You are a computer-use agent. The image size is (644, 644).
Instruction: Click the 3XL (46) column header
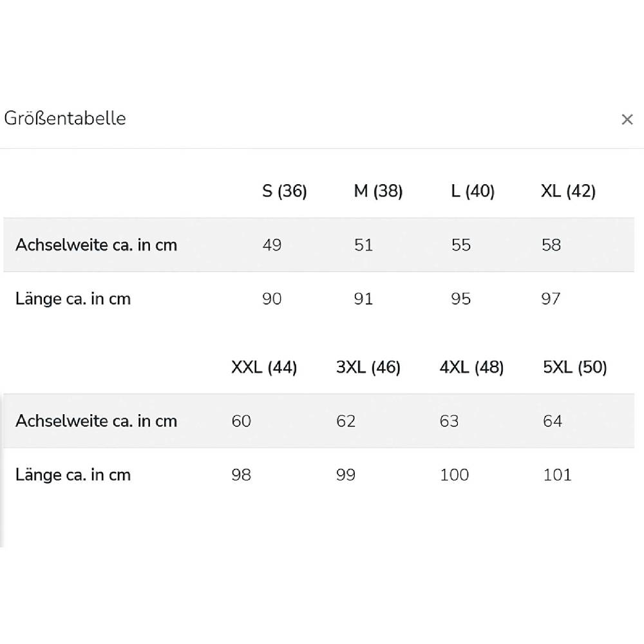[368, 368]
